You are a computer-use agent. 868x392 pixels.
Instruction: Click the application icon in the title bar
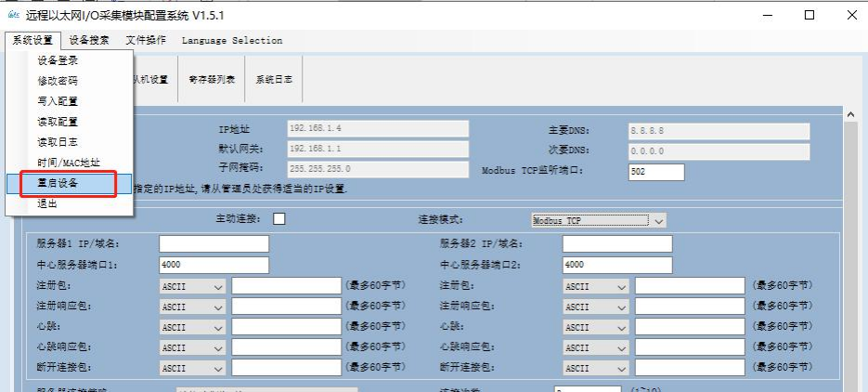coord(13,16)
